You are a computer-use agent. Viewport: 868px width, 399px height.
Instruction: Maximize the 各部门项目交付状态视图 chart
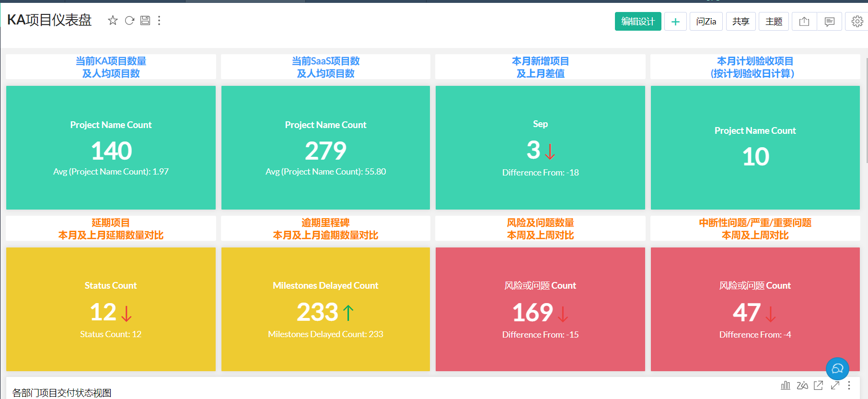pos(835,385)
